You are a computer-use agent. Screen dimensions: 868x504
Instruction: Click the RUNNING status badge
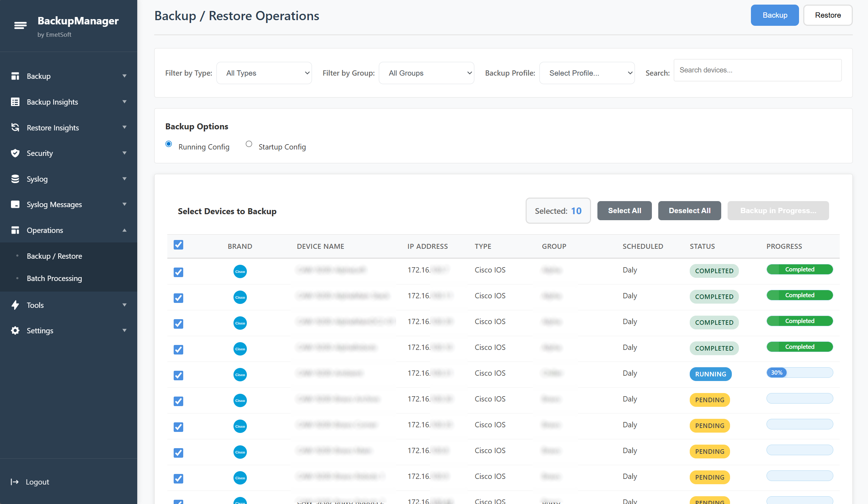coord(711,374)
